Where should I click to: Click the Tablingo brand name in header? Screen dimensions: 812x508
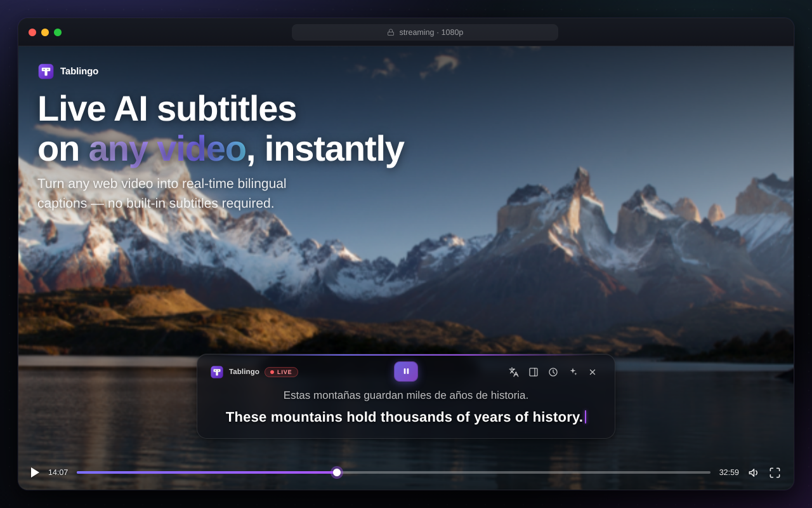pos(79,71)
